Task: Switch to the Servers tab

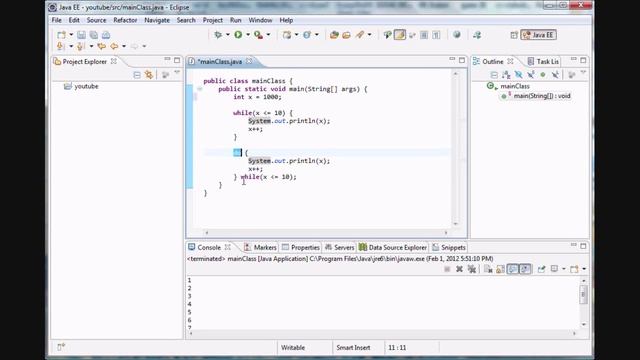Action: pos(340,247)
